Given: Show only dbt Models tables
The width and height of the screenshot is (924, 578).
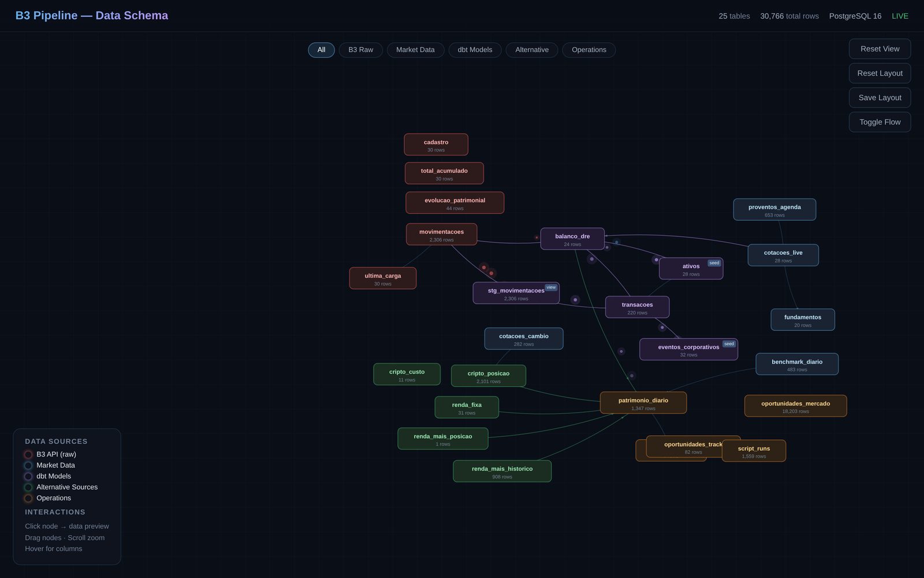Looking at the screenshot, I should (475, 50).
